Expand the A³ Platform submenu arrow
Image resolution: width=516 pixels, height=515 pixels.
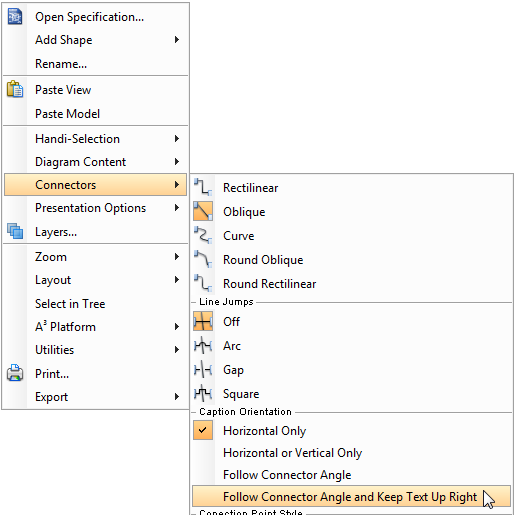(177, 326)
